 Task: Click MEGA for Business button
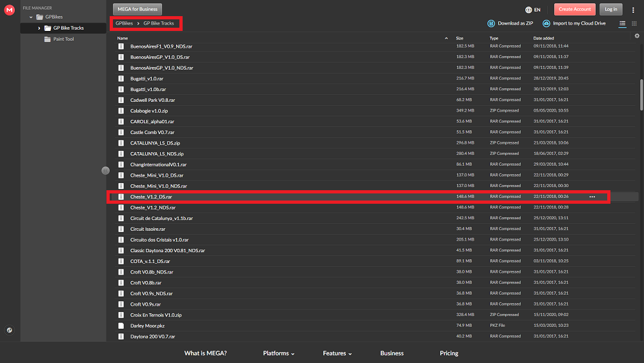[x=137, y=9]
